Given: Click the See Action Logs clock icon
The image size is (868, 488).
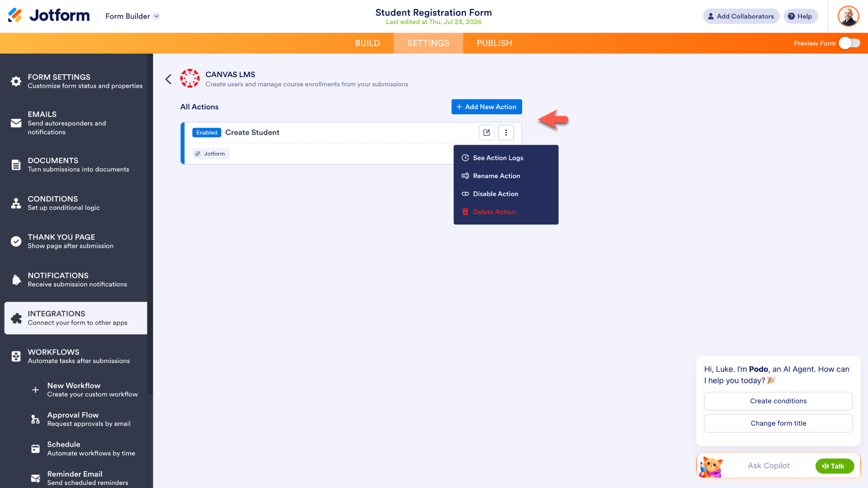Looking at the screenshot, I should click(x=465, y=158).
